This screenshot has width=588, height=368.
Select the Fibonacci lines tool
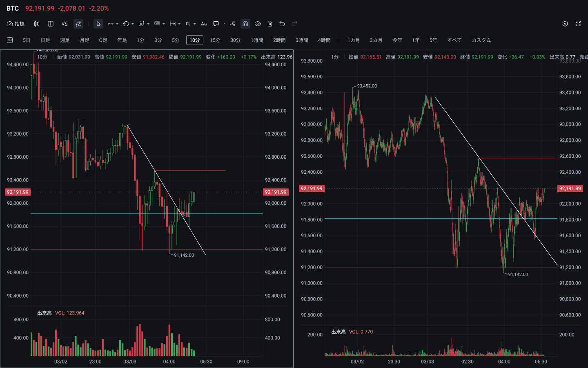click(x=157, y=24)
